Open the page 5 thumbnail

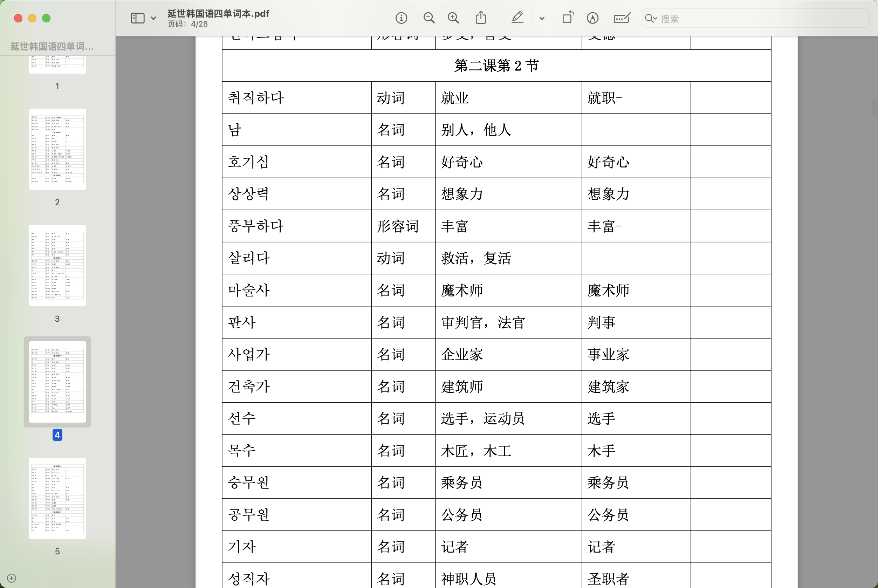[57, 498]
